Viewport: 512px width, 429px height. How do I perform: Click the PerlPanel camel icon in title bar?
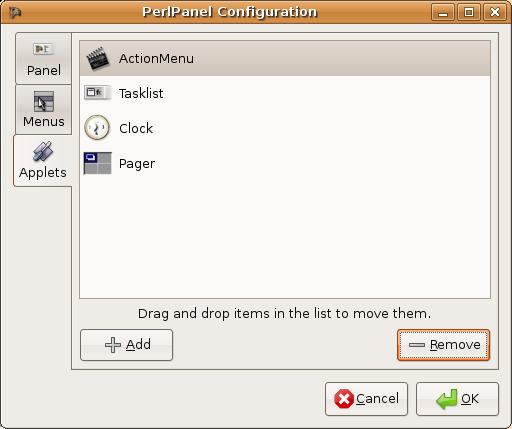point(15,13)
